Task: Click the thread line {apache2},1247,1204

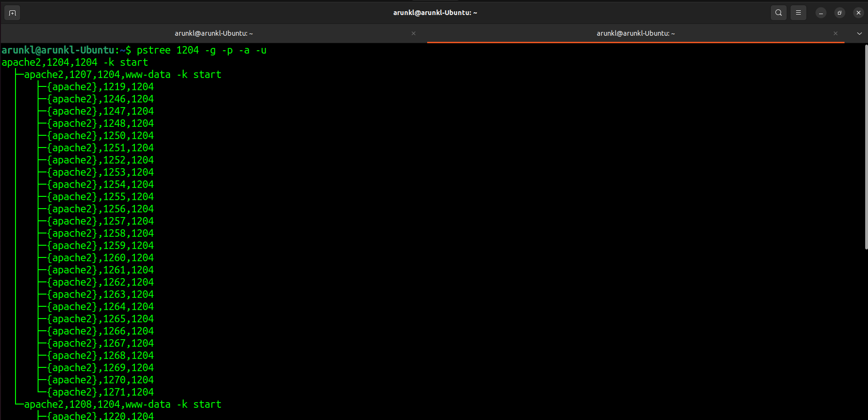Action: tap(100, 111)
